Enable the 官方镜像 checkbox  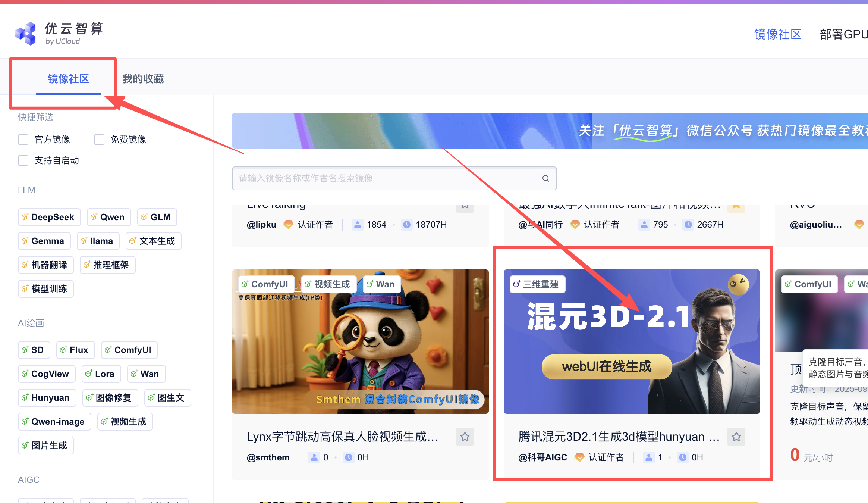(x=23, y=140)
